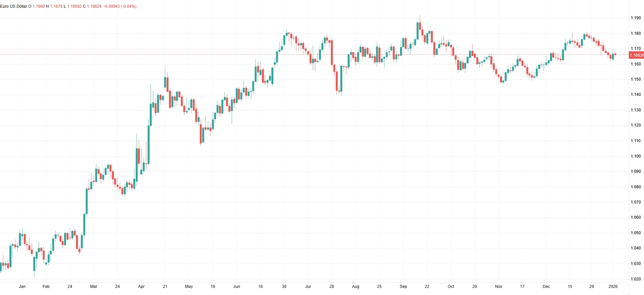Click the red current price tag 1.16626
Image resolution: width=644 pixels, height=295 pixels.
(636, 55)
